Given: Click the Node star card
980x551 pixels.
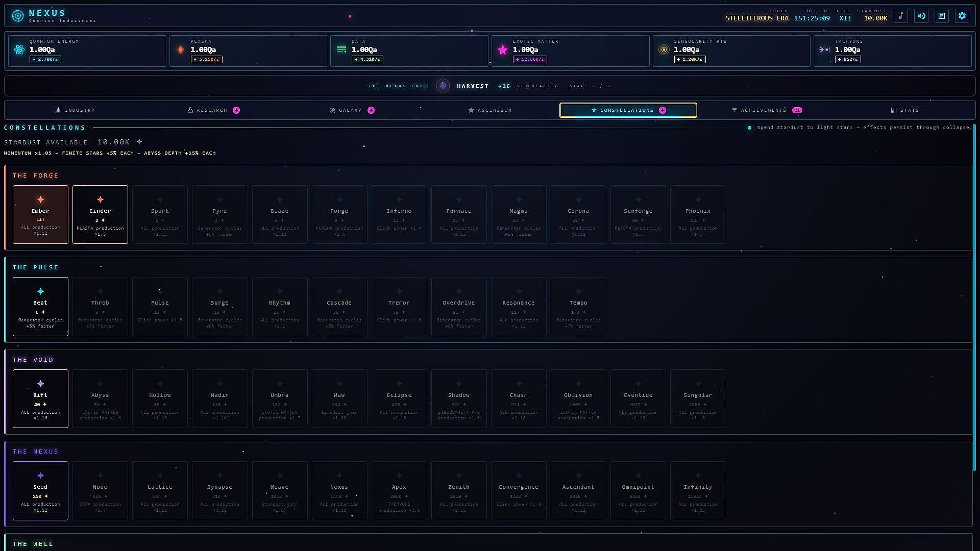Looking at the screenshot, I should (x=100, y=491).
